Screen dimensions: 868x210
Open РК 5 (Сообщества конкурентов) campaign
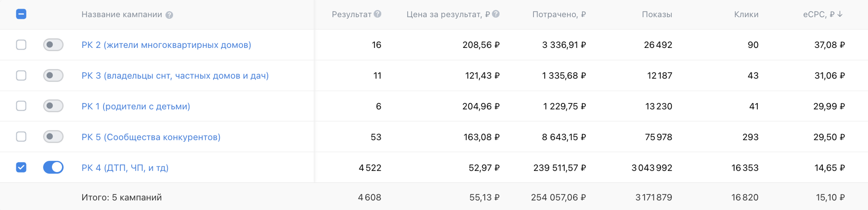[151, 137]
